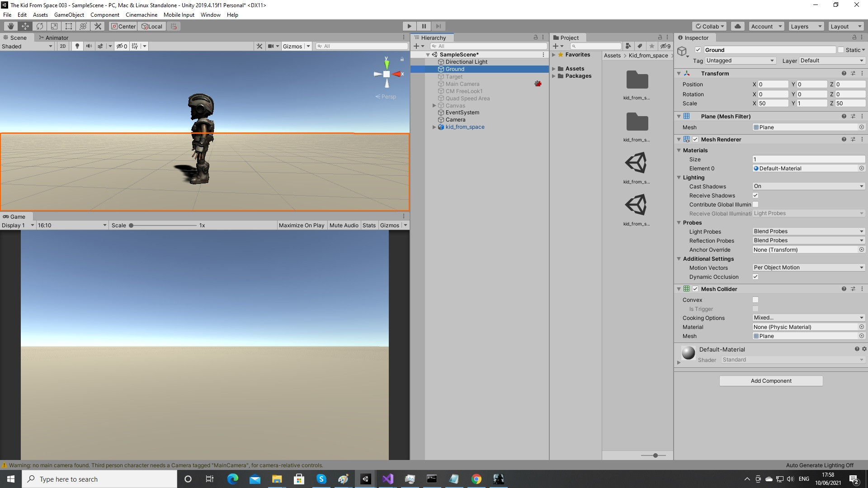The image size is (868, 488).
Task: Click the Pause button
Action: (424, 26)
